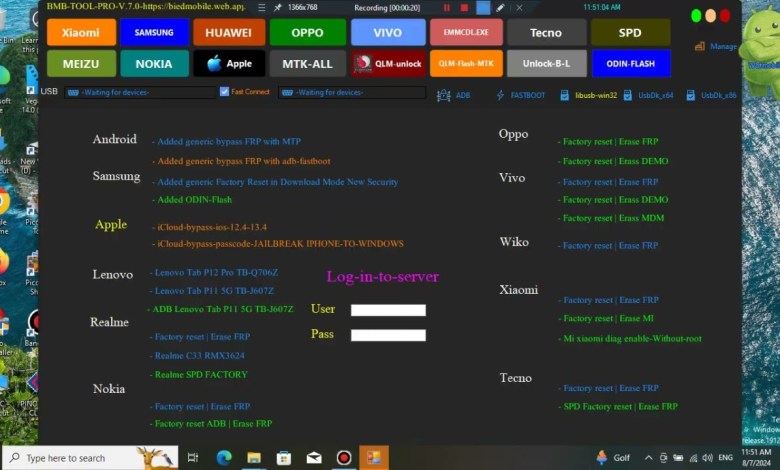Open the screen recorder taskbar icon
Image resolution: width=780 pixels, height=470 pixels.
pos(344,458)
